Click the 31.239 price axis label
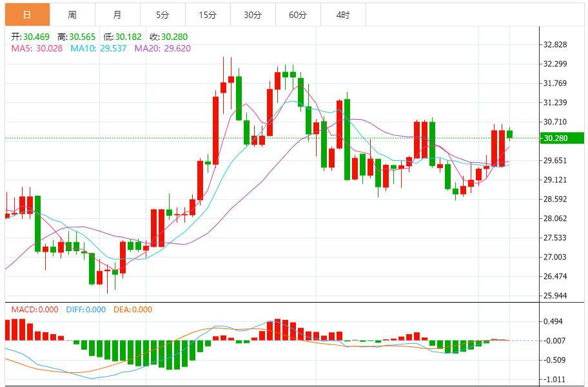Viewport: 588px width, 387px height. coord(555,102)
